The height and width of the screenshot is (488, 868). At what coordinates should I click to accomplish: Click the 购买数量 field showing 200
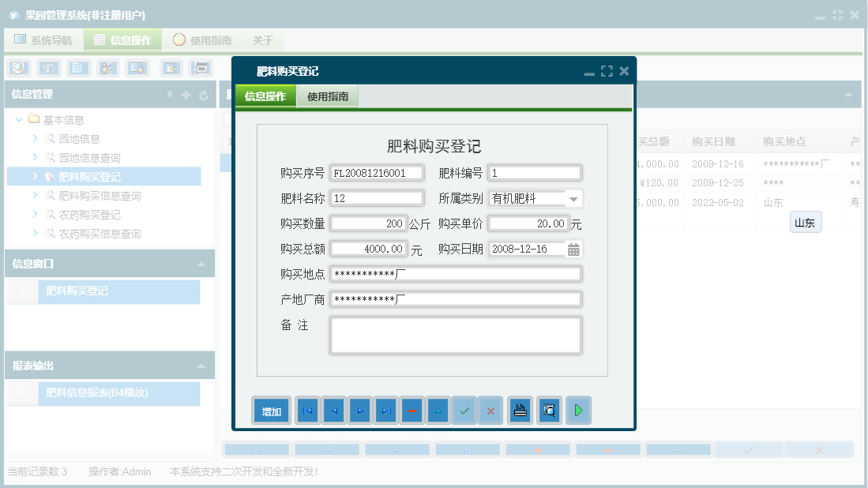click(x=369, y=223)
